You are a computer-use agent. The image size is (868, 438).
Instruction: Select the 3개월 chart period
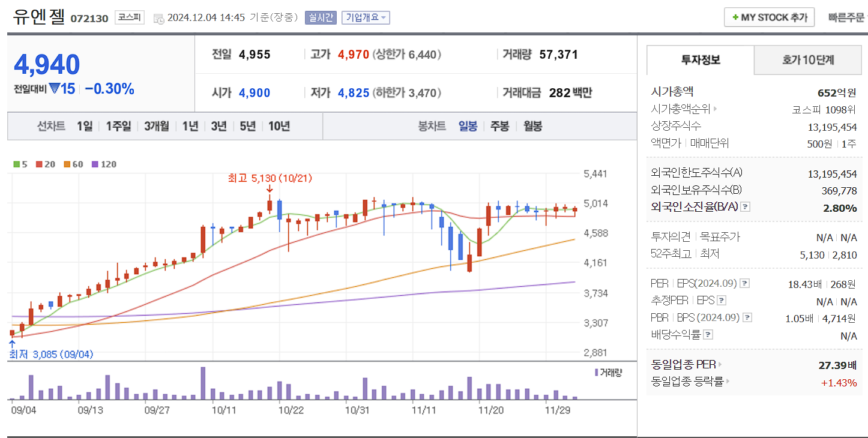(x=155, y=127)
